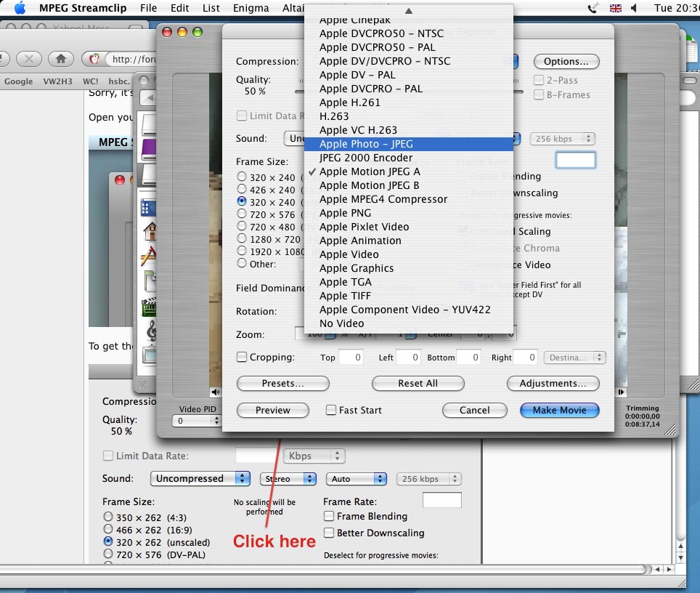Choose Apple Motion JPEG B codec
The width and height of the screenshot is (700, 593).
point(409,185)
